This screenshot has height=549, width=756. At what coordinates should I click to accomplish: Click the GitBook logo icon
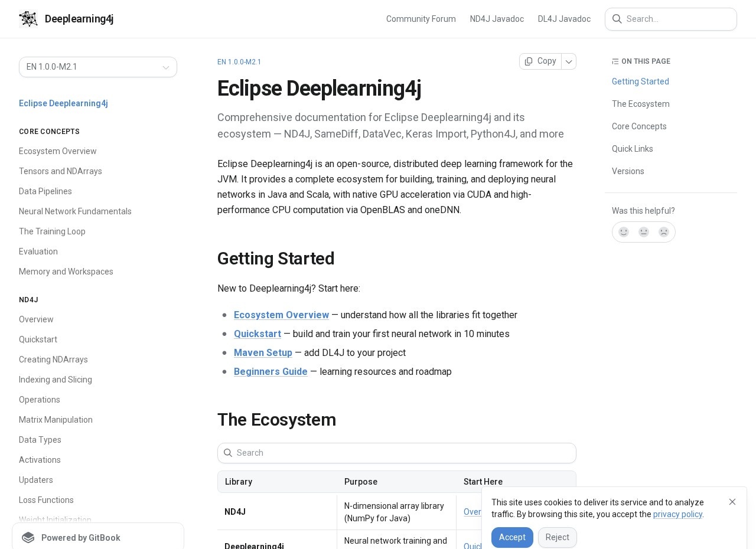point(28,538)
